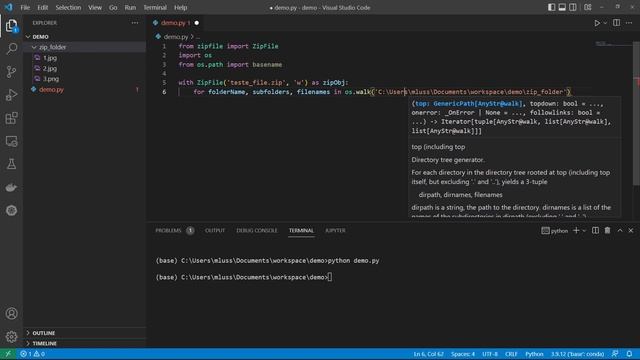This screenshot has height=360, width=640.
Task: Kill terminal with trash icon
Action: (x=607, y=231)
